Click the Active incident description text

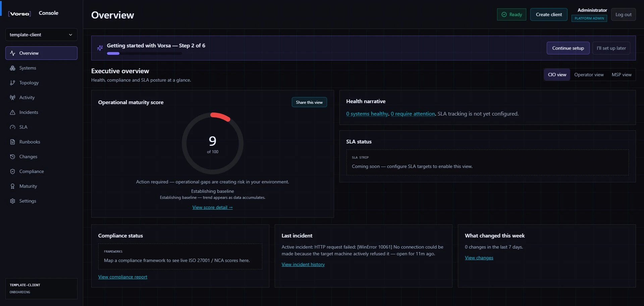tap(362, 250)
